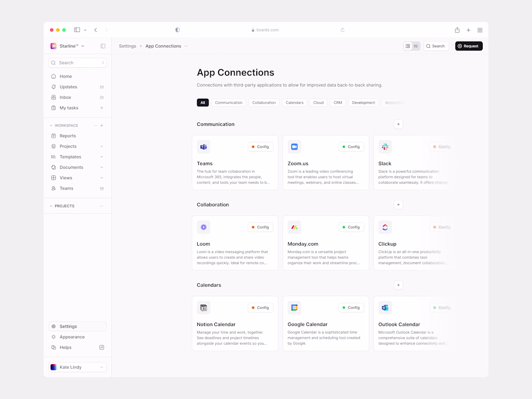Image resolution: width=532 pixels, height=399 pixels.
Task: Switch to grid view layout
Action: coord(408,46)
